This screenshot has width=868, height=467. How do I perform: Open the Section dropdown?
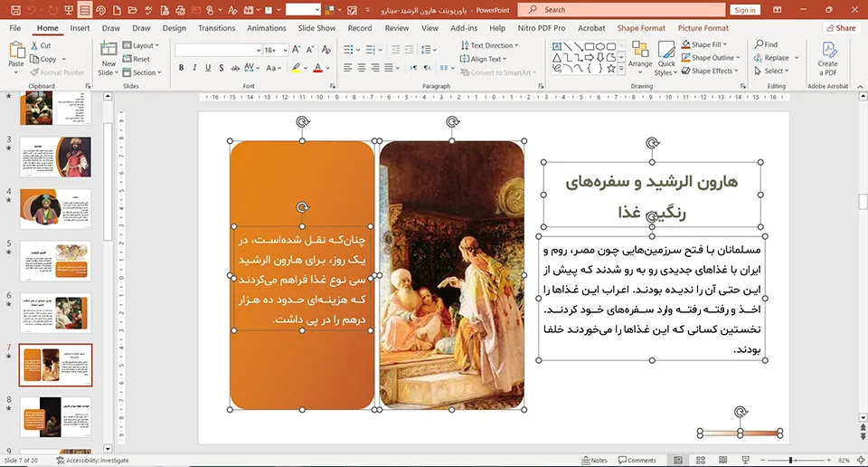pyautogui.click(x=142, y=72)
